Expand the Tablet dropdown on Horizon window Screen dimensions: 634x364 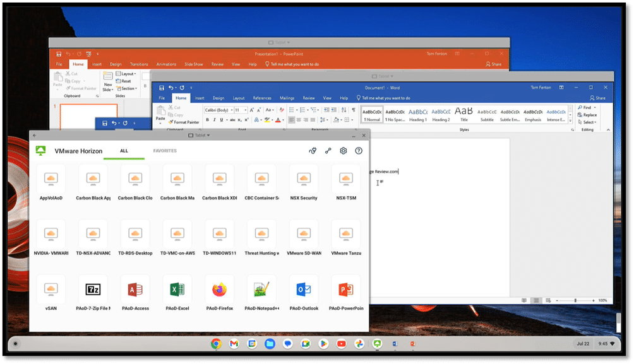(x=200, y=136)
